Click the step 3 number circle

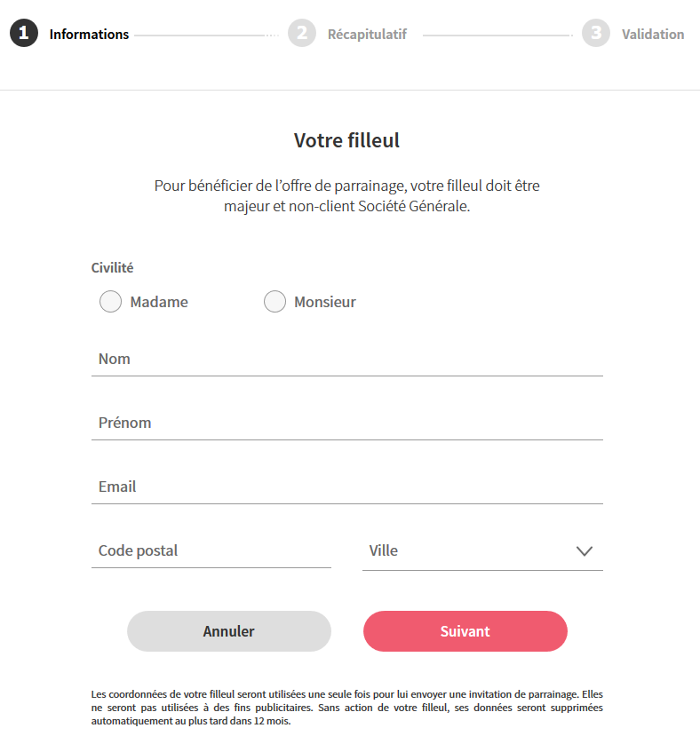(x=596, y=34)
